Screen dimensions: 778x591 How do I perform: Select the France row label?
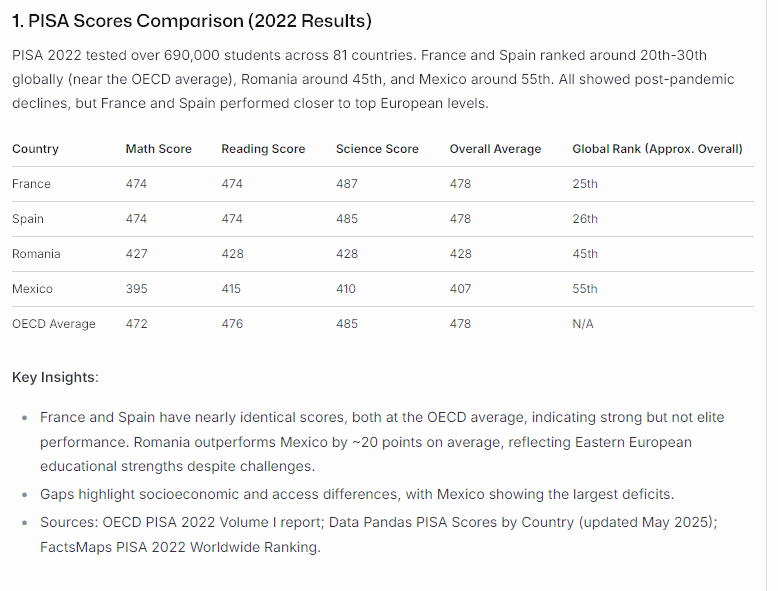click(31, 184)
